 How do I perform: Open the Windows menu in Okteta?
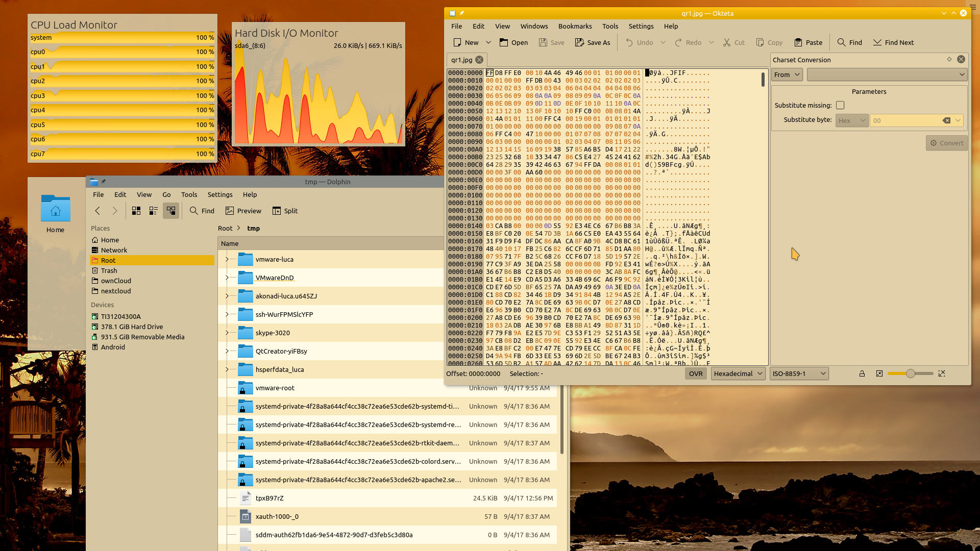pyautogui.click(x=534, y=26)
